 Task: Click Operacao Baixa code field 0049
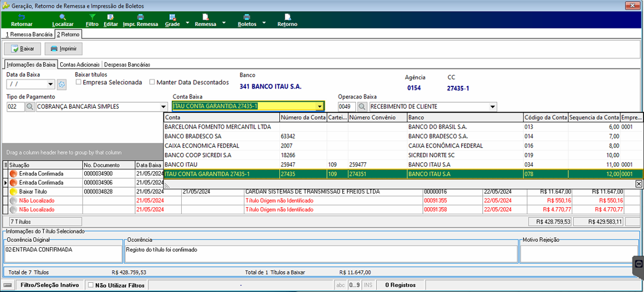(x=347, y=107)
